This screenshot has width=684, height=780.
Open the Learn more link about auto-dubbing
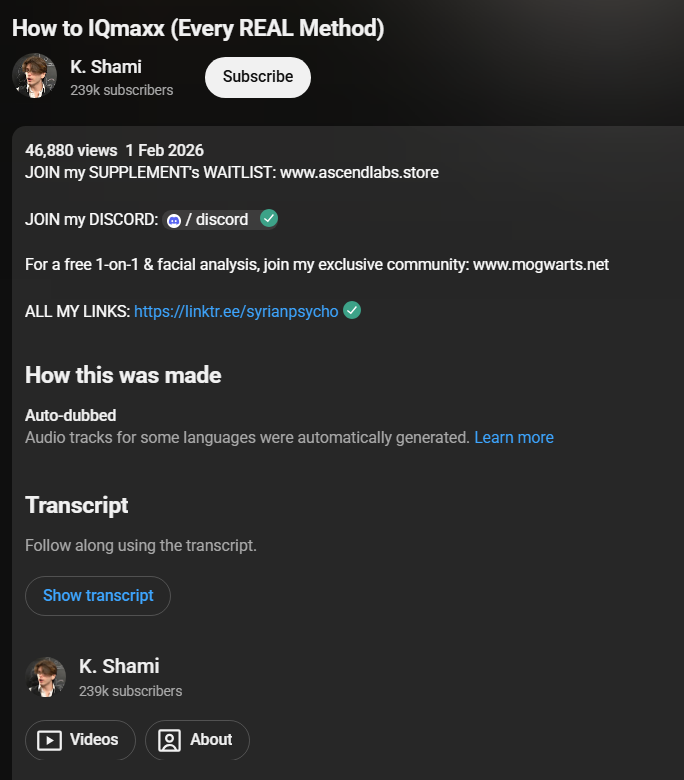(514, 437)
